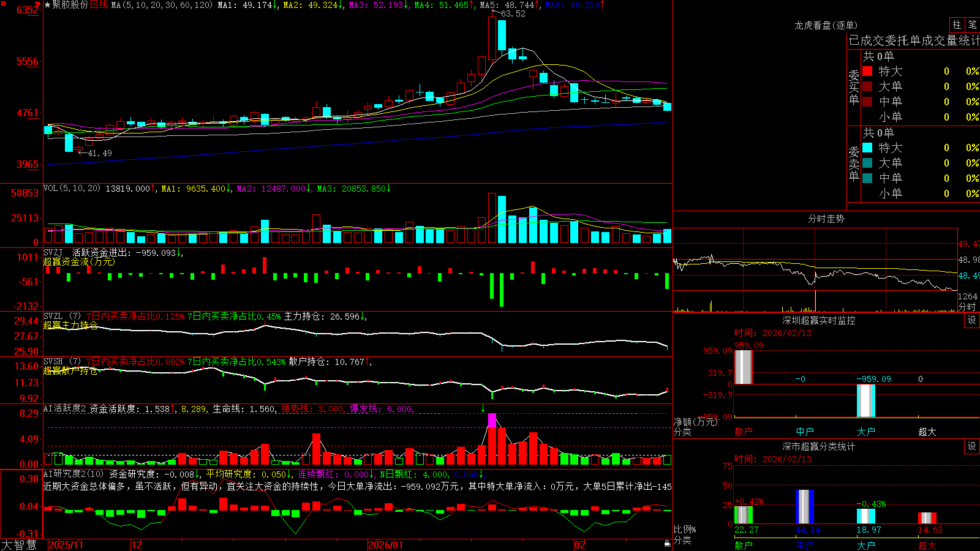Click the 净额(万元) axis label

tap(695, 422)
